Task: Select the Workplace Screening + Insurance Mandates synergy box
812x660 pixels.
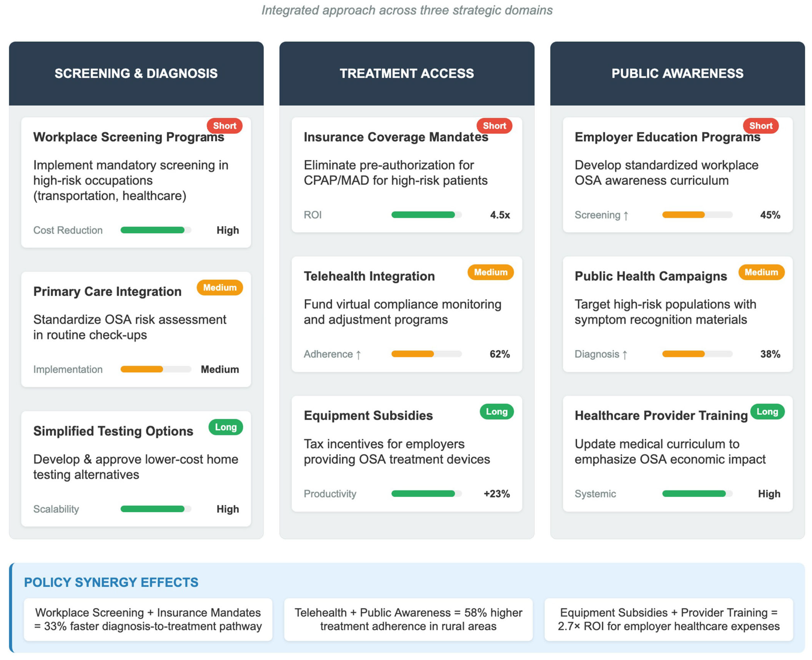Action: (148, 619)
